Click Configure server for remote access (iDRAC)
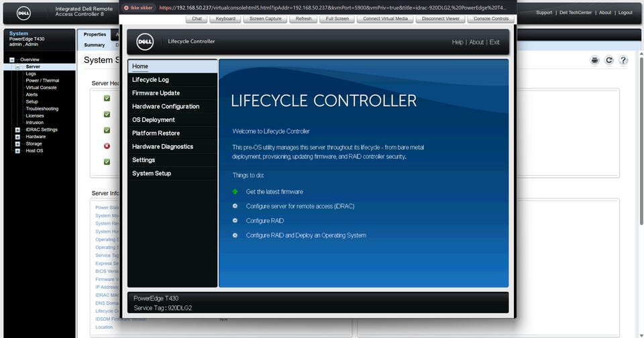The width and height of the screenshot is (644, 338). pyautogui.click(x=300, y=206)
